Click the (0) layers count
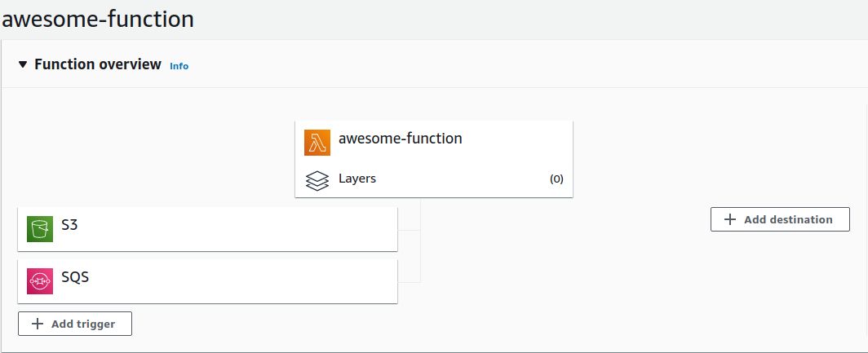 [556, 179]
